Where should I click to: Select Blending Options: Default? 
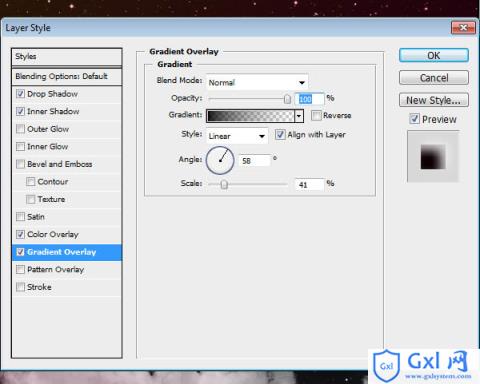pos(67,76)
